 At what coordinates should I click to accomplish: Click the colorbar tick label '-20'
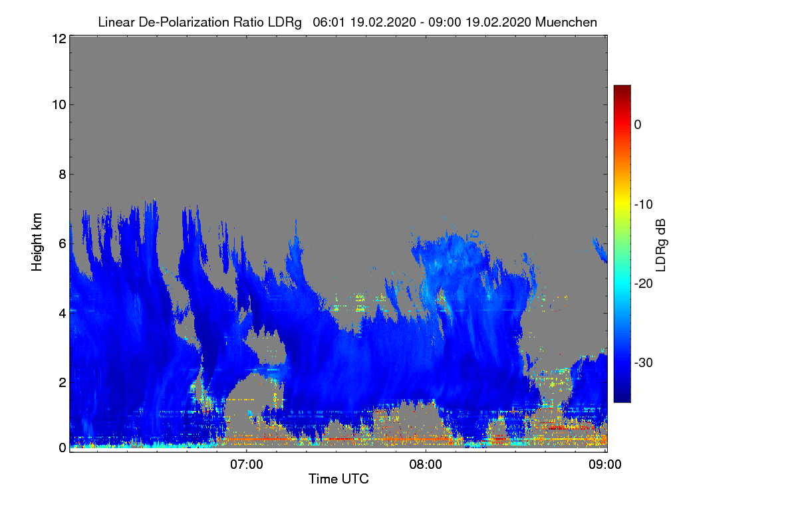tap(644, 283)
